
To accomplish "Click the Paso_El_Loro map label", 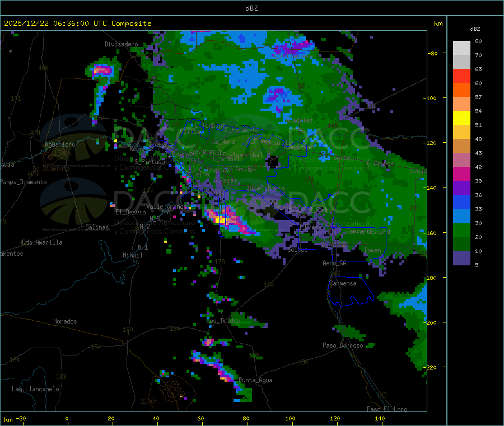I will [387, 409].
